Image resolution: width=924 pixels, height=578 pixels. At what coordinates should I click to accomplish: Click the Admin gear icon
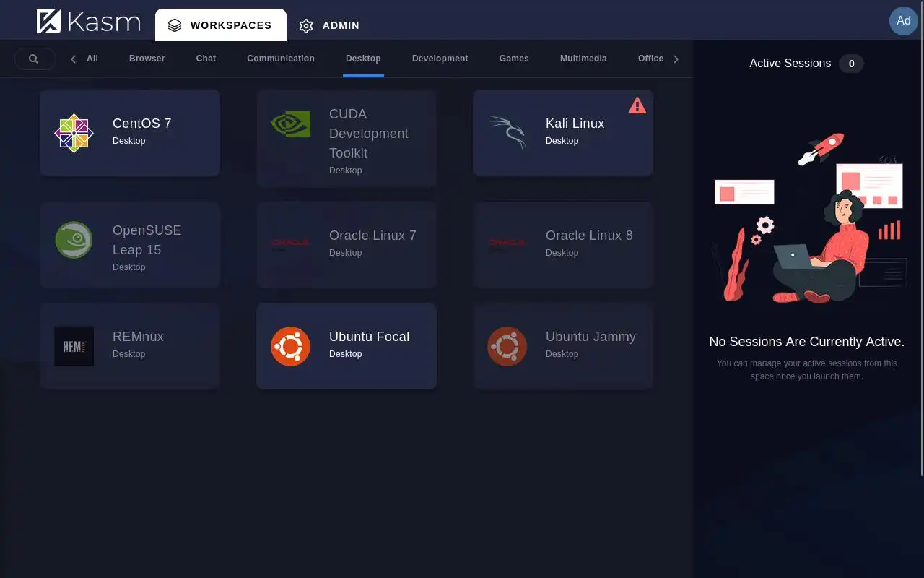tap(306, 26)
